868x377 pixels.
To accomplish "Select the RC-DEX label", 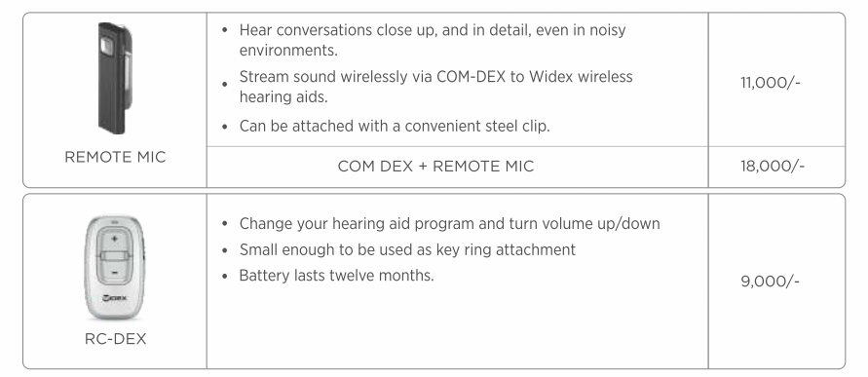I will [115, 339].
